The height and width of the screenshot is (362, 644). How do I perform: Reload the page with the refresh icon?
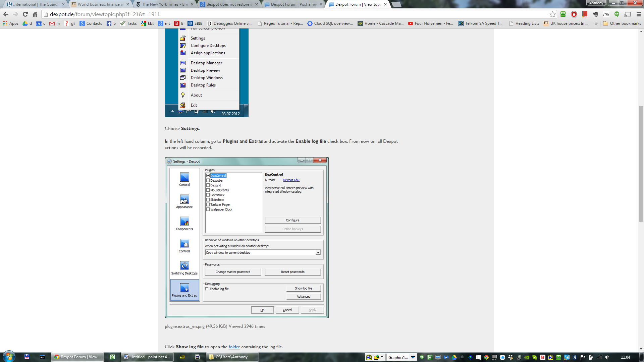pyautogui.click(x=25, y=14)
